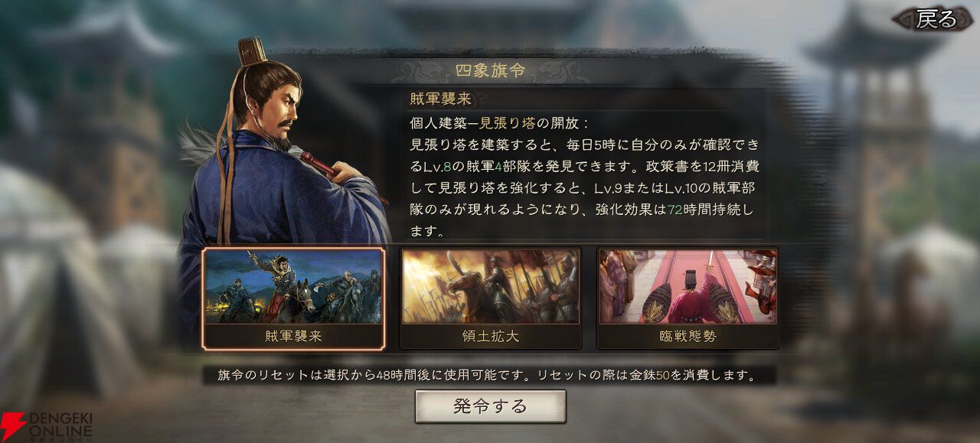
Task: Click the 四象旗令 panel title
Action: 490,71
